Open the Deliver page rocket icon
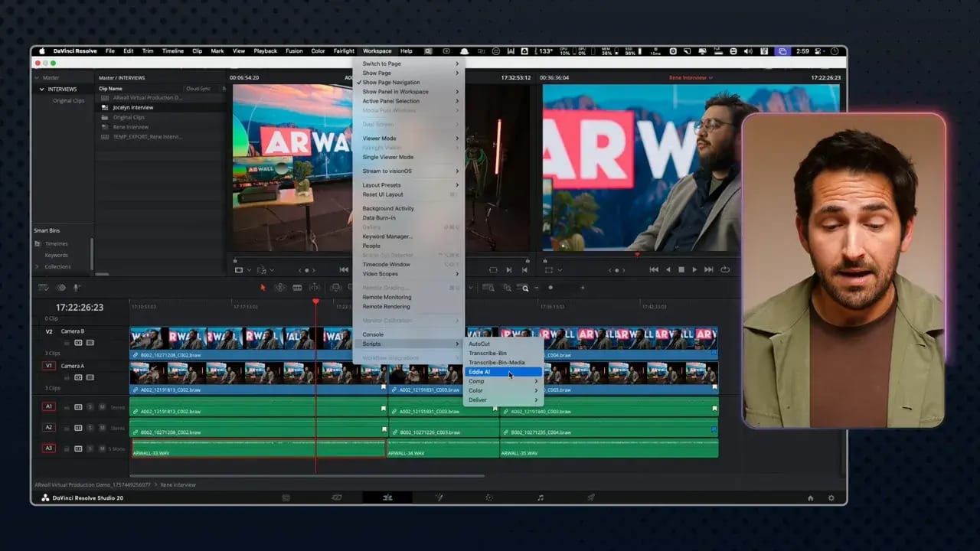Screen dimensions: 980x551 [x=591, y=497]
